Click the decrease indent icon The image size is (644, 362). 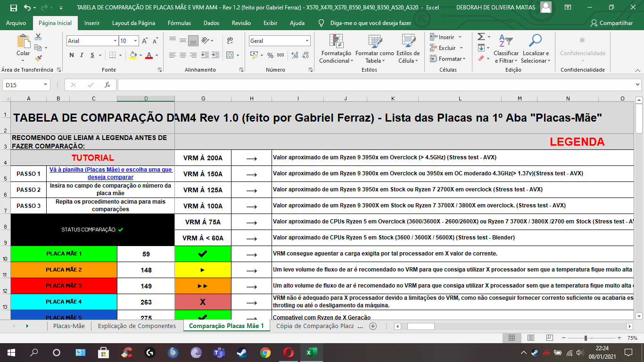pyautogui.click(x=205, y=55)
